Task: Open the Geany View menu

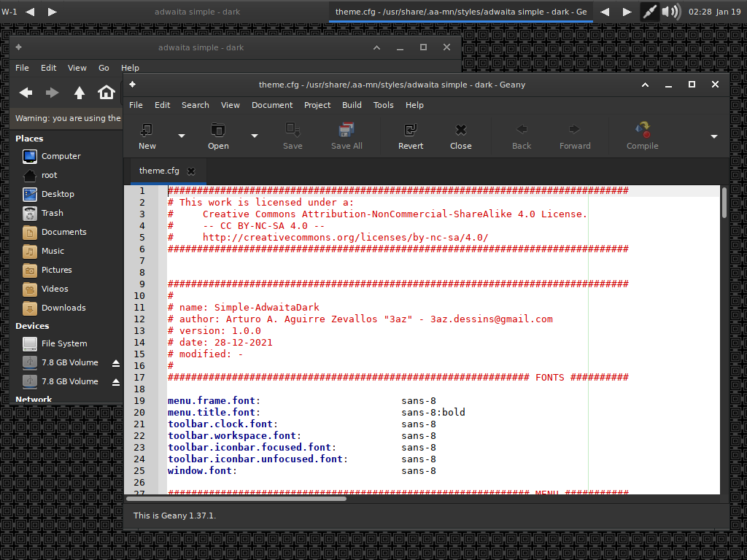Action: 230,105
